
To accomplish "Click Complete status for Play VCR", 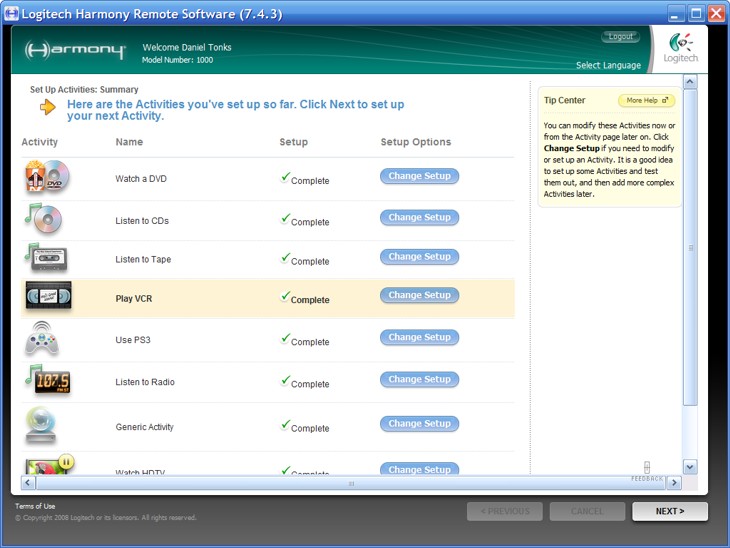I will pos(305,298).
